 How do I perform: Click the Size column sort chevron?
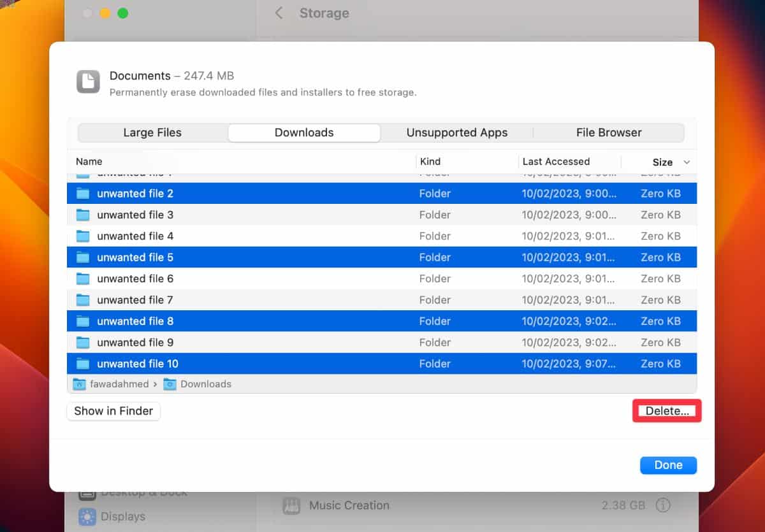(x=687, y=162)
